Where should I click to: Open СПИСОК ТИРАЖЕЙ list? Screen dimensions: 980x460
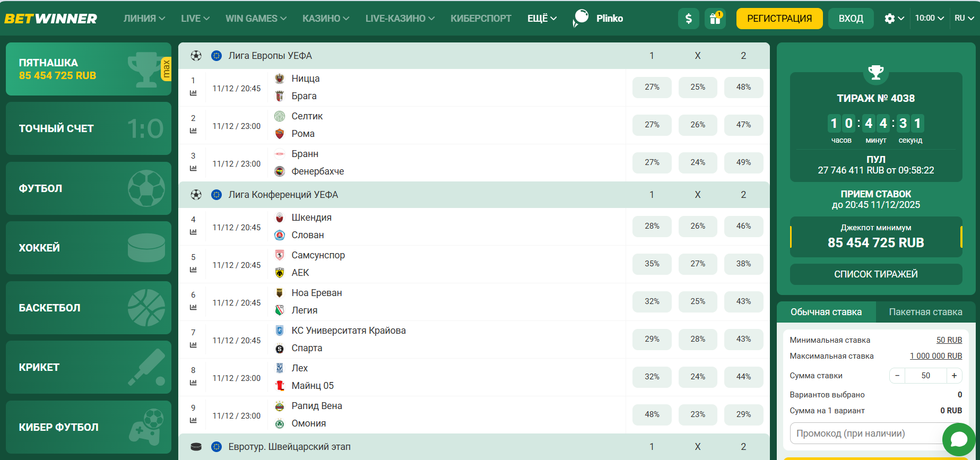tap(875, 274)
